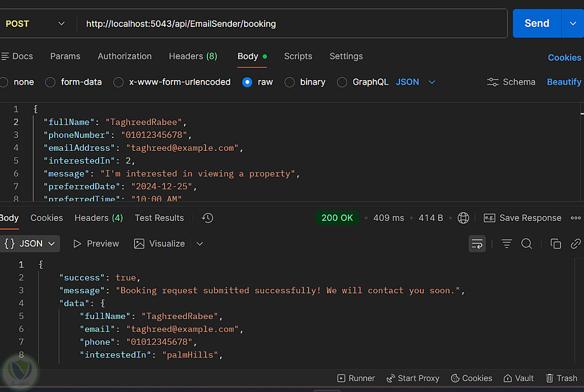Select the form-data radio button
Image resolution: width=584 pixels, height=392 pixels.
coord(51,82)
